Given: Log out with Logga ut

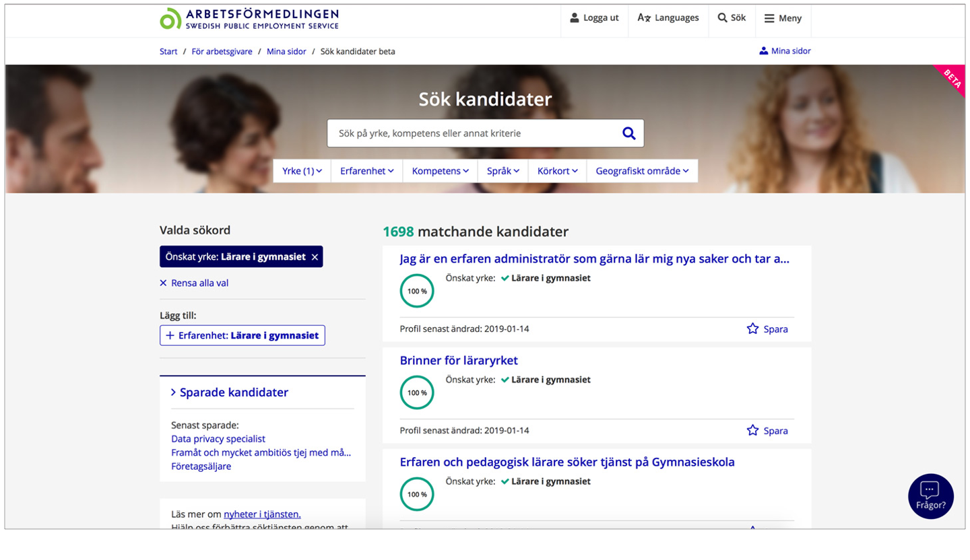Looking at the screenshot, I should pyautogui.click(x=594, y=18).
